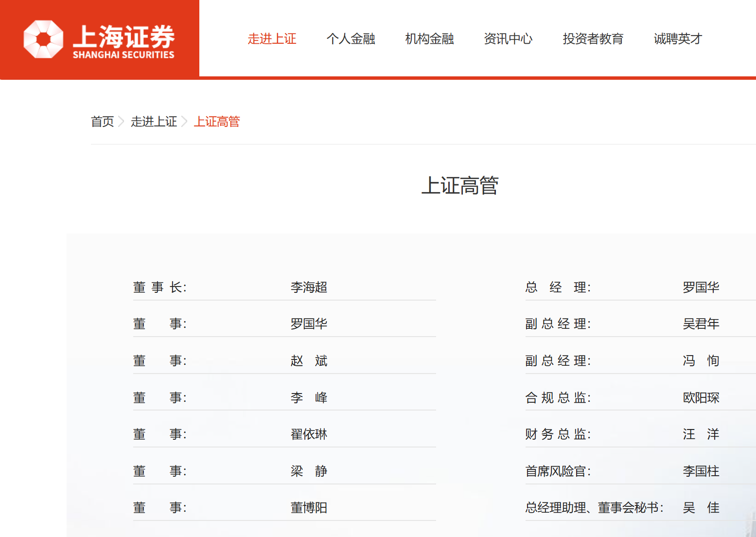The width and height of the screenshot is (756, 537).
Task: Click the 上证高管 breadcrumb item
Action: coord(217,122)
